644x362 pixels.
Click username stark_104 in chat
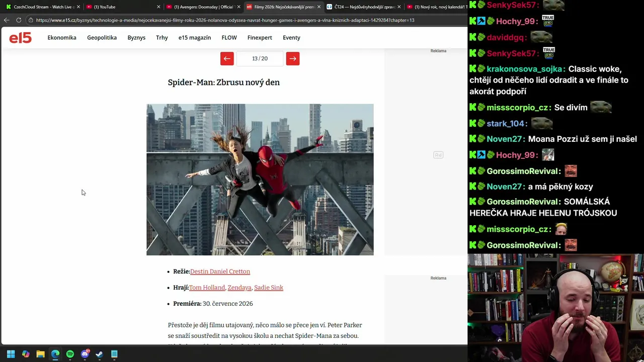tap(507, 124)
